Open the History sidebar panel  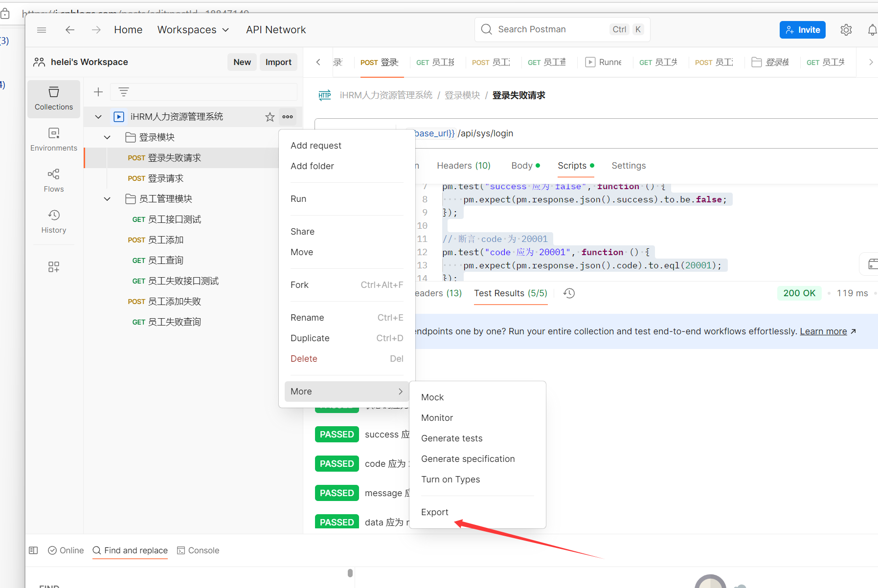(x=54, y=222)
